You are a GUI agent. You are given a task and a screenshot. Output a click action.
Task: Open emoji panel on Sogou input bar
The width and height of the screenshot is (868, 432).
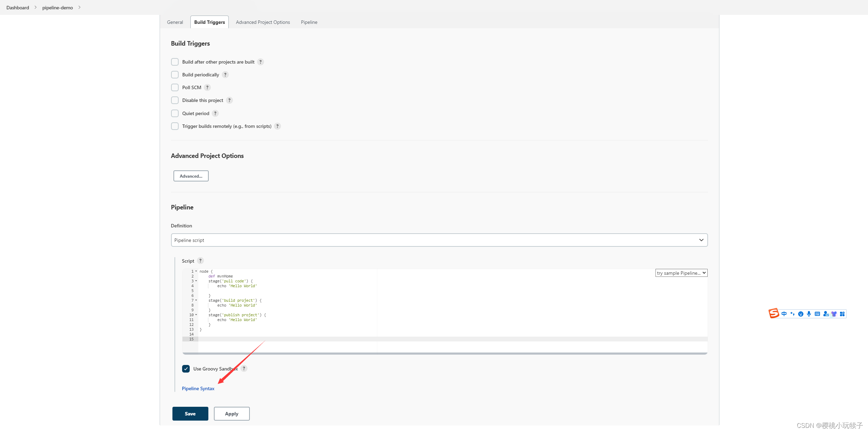801,314
